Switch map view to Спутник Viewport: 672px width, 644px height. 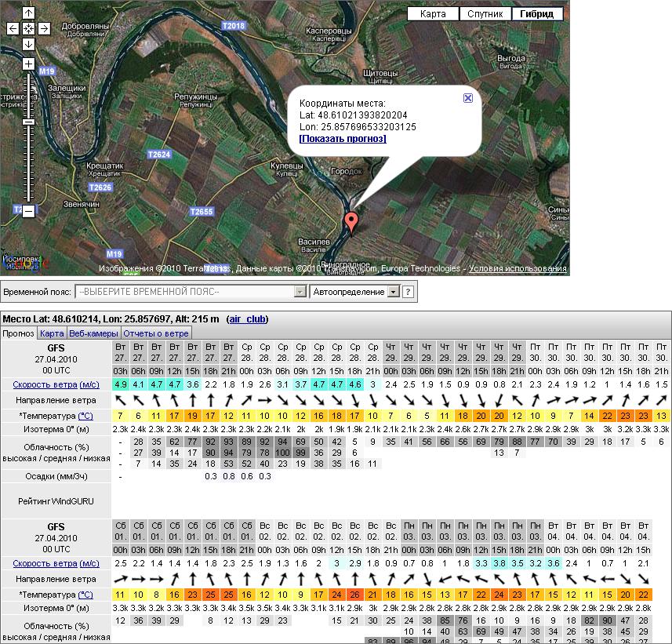pos(485,14)
